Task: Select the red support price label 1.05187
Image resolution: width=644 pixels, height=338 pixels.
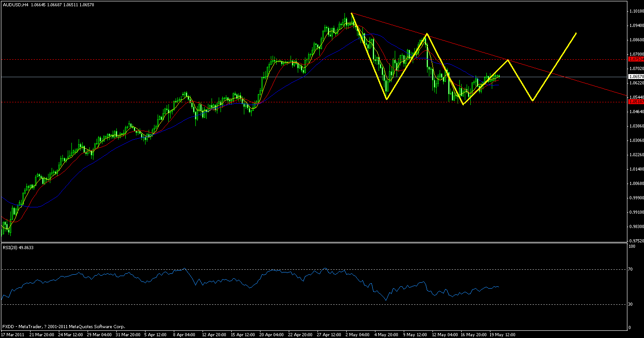Action: point(635,102)
